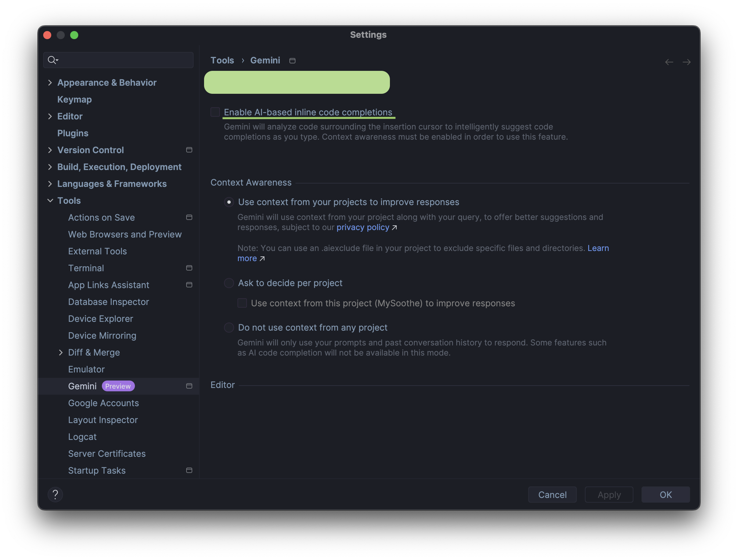Click project icon on App Links Assistant row
The width and height of the screenshot is (738, 560).
(x=189, y=285)
